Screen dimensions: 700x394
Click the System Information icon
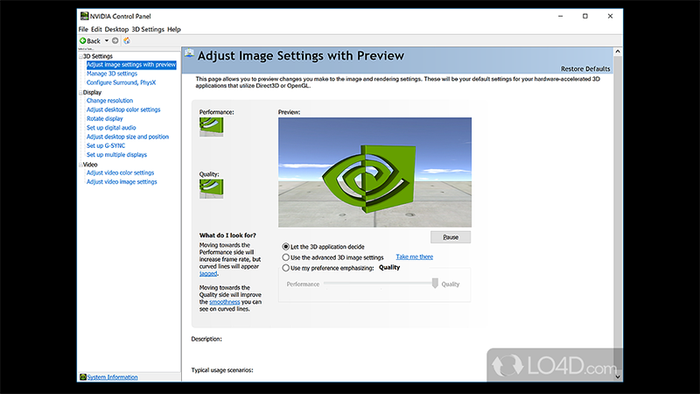point(83,377)
